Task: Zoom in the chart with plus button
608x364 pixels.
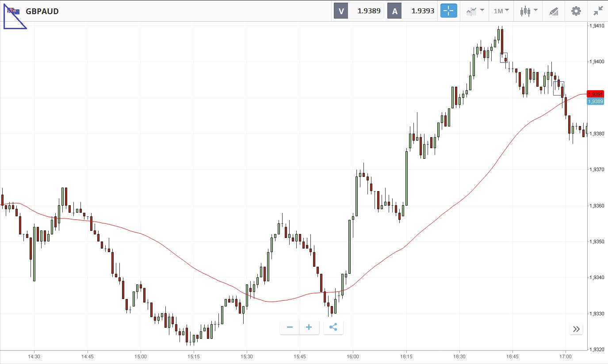Action: (x=309, y=327)
